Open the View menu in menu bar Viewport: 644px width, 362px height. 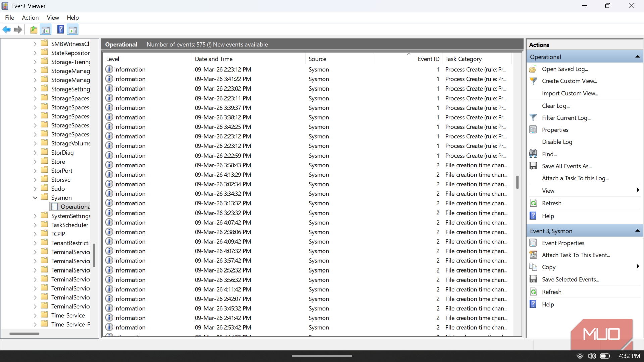[53, 18]
